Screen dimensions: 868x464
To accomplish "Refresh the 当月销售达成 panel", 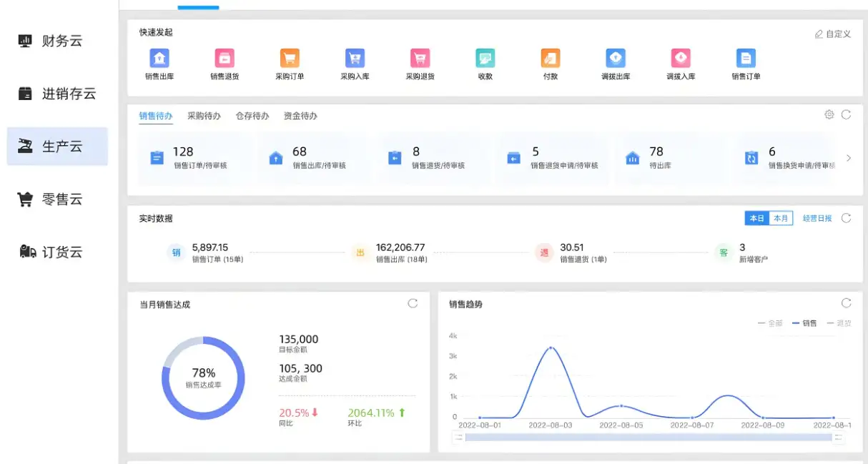I will (413, 303).
